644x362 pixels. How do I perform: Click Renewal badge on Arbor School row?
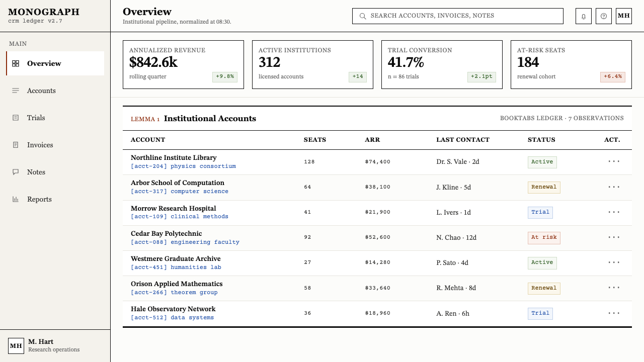point(544,187)
